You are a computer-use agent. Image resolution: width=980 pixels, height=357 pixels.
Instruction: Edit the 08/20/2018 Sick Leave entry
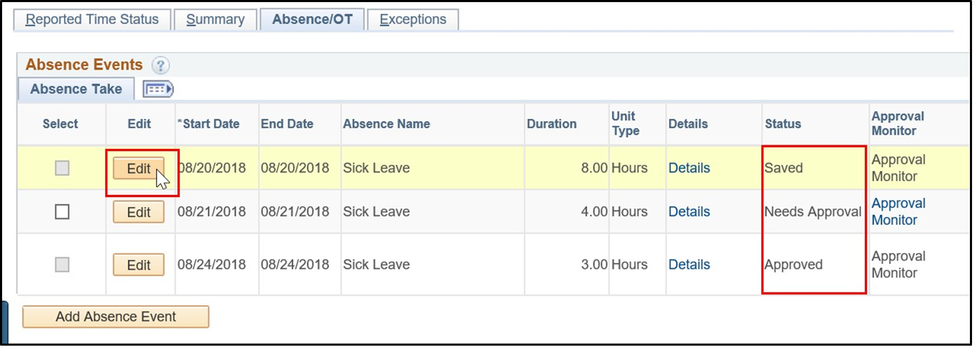coord(138,168)
